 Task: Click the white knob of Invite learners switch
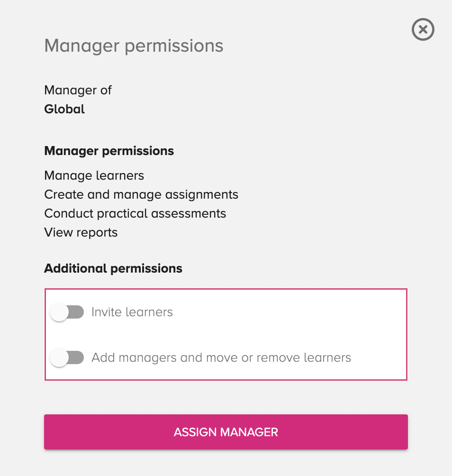59,312
